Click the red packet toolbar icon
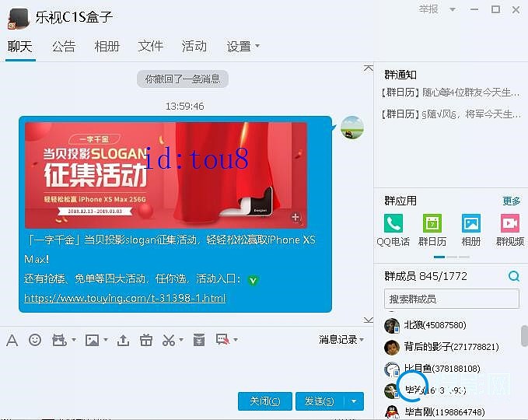 coord(199,340)
